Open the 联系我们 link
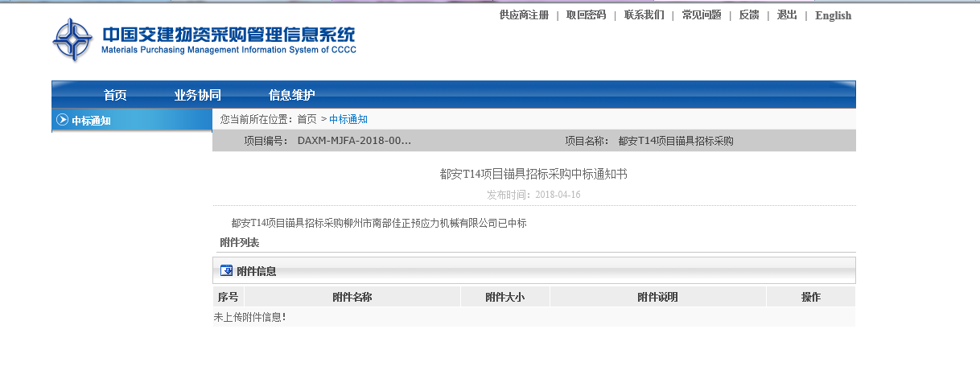 click(x=644, y=15)
